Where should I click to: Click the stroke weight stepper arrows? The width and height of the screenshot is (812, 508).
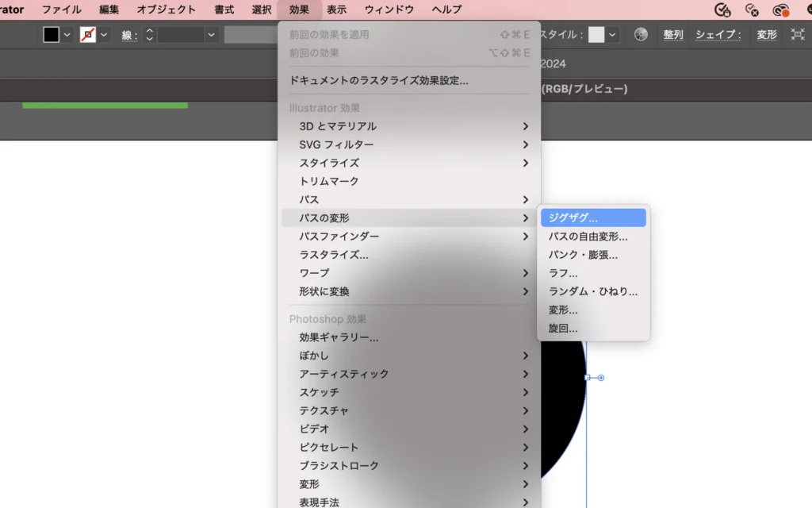point(149,35)
